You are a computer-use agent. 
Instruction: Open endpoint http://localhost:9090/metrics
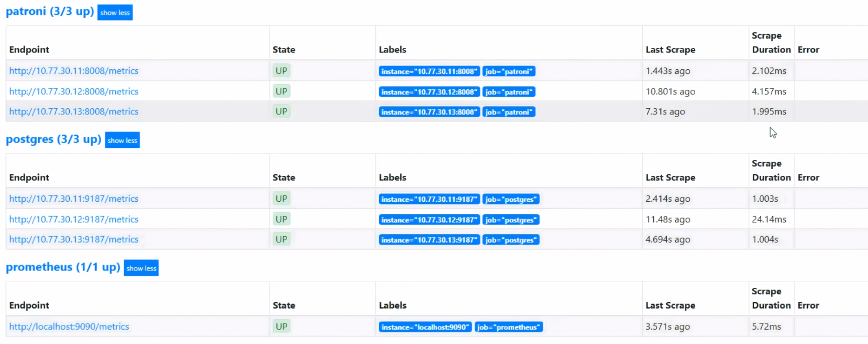pyautogui.click(x=69, y=326)
